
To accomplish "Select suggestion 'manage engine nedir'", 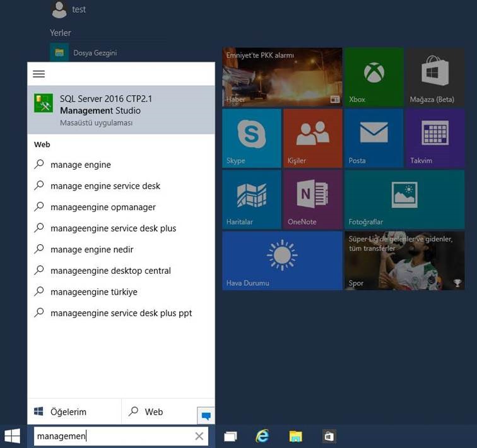I will pyautogui.click(x=121, y=249).
